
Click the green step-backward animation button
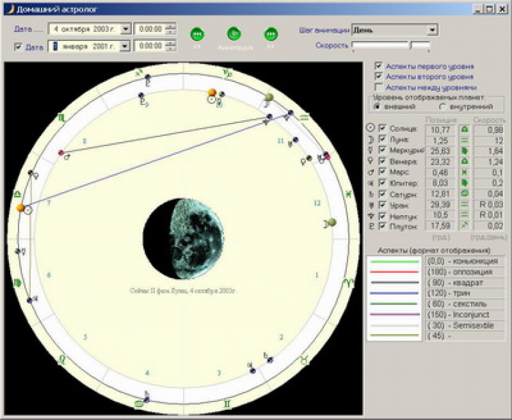click(x=197, y=33)
